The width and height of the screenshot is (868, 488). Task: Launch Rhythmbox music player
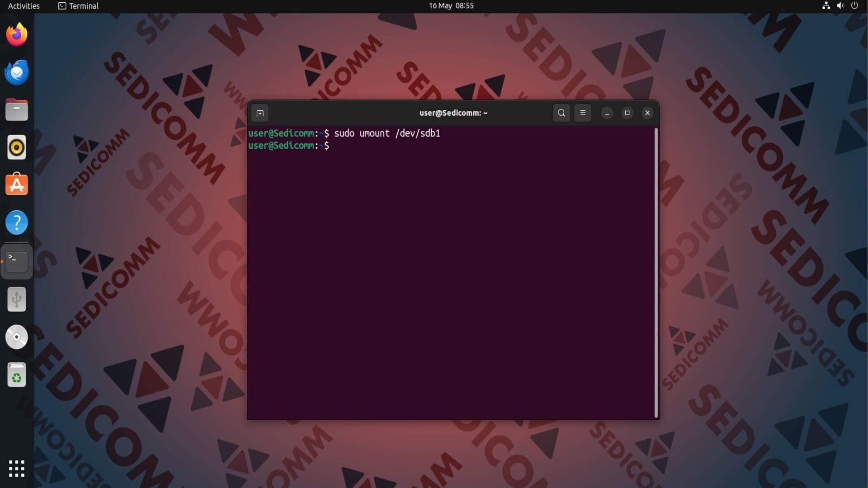17,147
